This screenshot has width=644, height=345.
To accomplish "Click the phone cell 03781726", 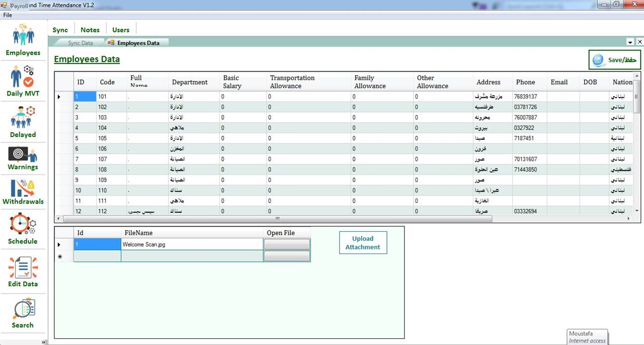I will tap(529, 107).
